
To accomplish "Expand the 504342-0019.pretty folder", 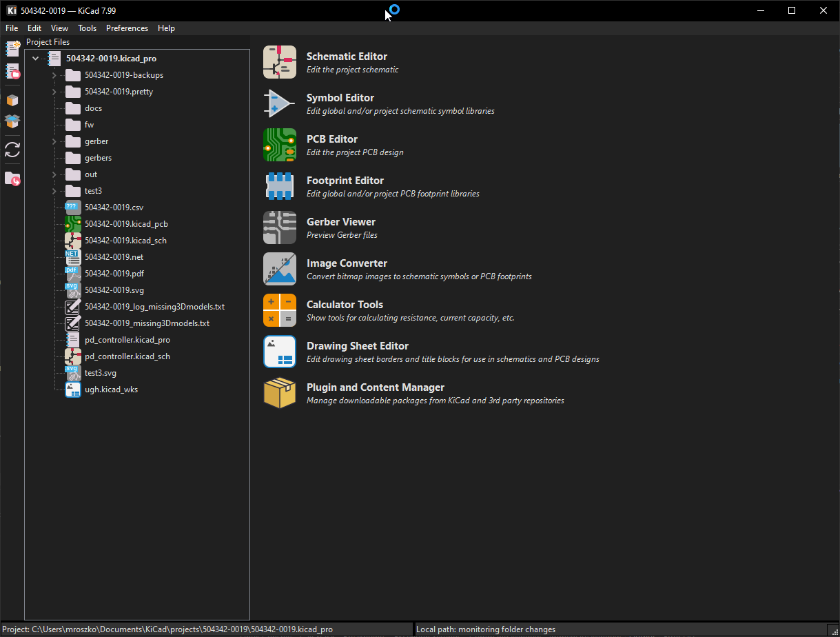I will coord(54,91).
